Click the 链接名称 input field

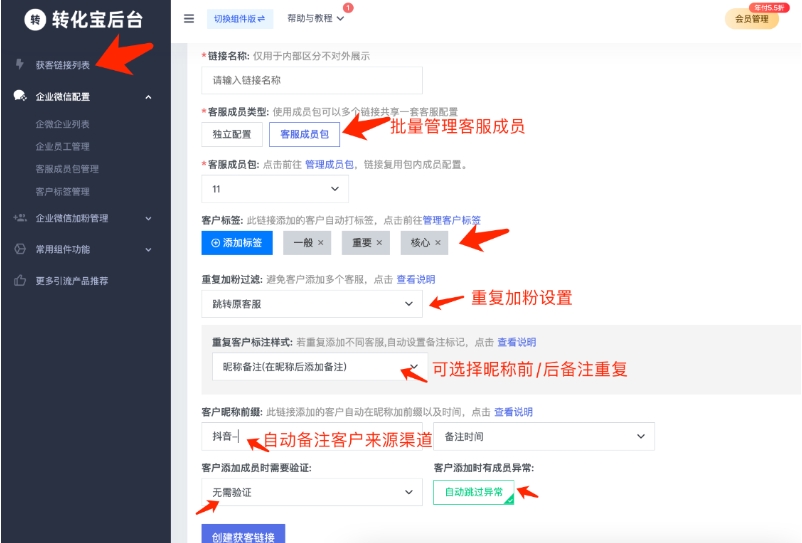(x=311, y=80)
